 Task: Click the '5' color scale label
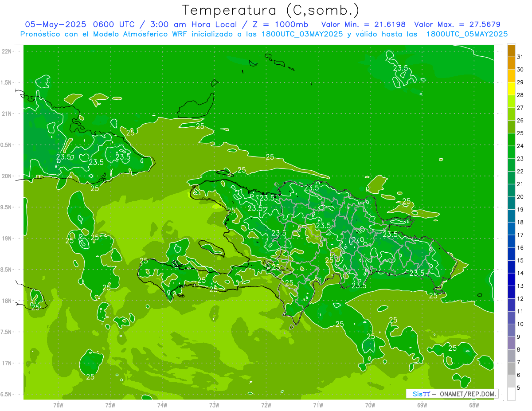519,388
